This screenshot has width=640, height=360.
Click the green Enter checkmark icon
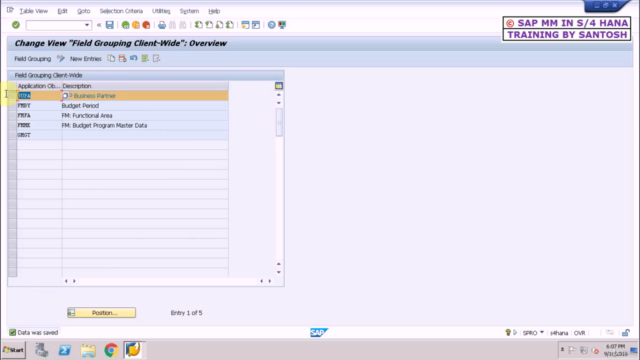pos(16,25)
